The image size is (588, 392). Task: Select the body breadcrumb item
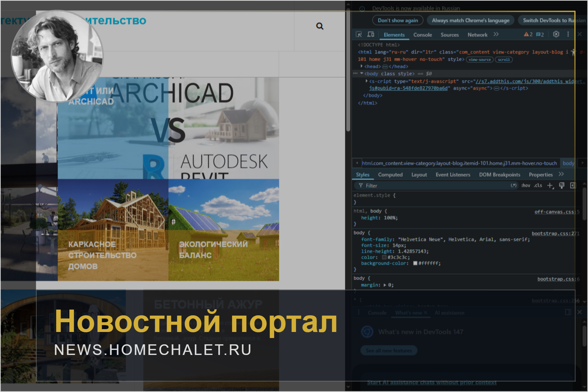click(x=568, y=163)
